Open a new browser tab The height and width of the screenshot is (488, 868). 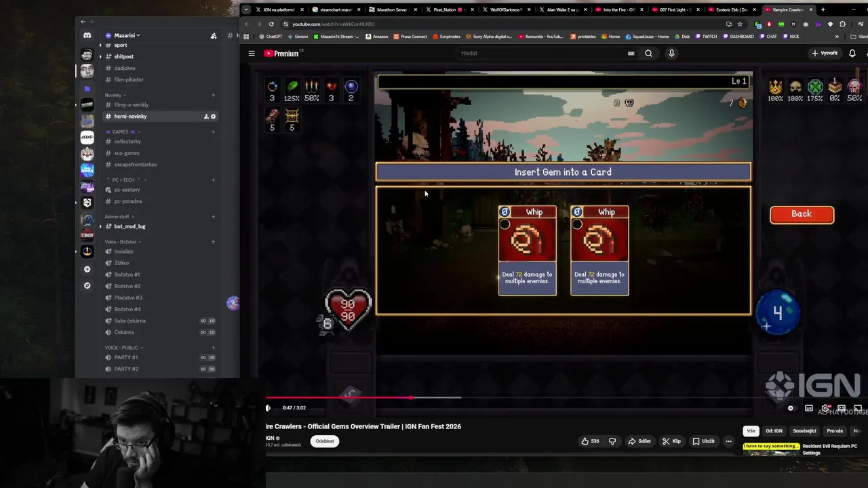tap(823, 9)
